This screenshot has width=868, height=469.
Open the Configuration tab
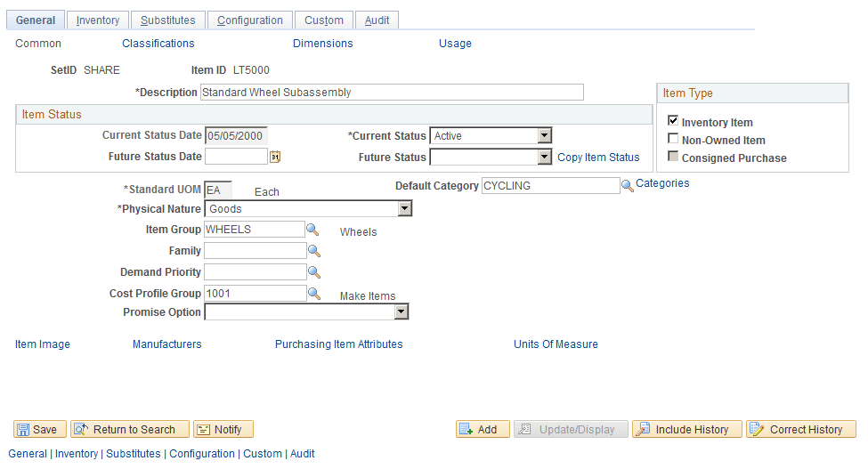[x=249, y=20]
